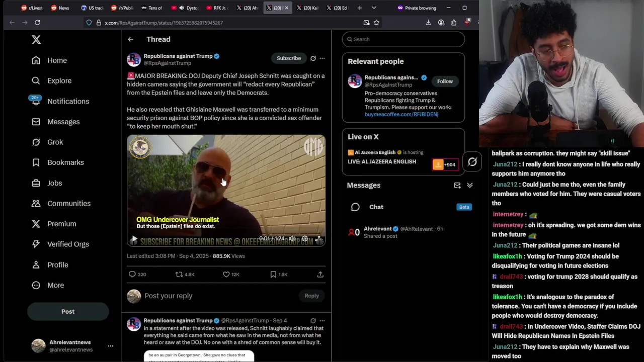Click the 885.9K Views count

(228, 256)
